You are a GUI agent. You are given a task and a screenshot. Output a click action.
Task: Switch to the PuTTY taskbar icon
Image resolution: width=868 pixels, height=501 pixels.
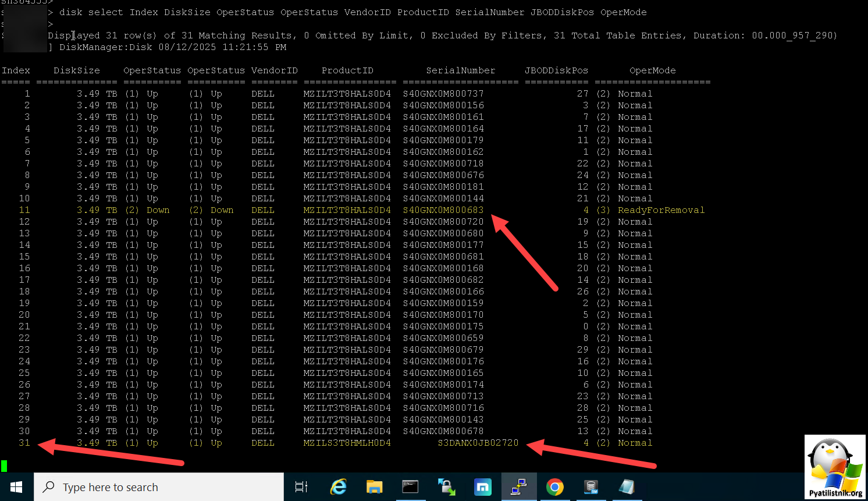[x=519, y=487]
